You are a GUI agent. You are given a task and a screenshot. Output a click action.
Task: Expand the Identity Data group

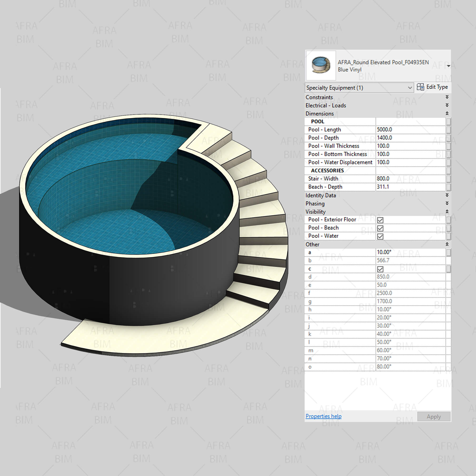click(447, 195)
